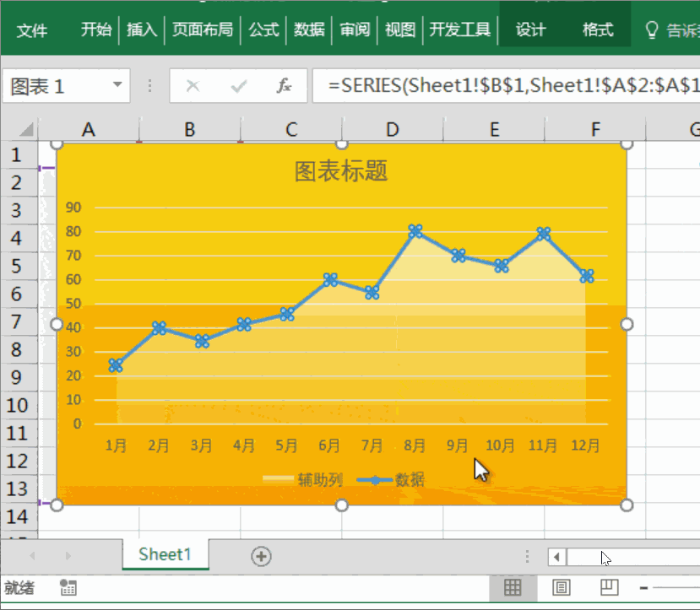Open the 审阅 ribbon tab
This screenshot has width=700, height=610.
355,30
